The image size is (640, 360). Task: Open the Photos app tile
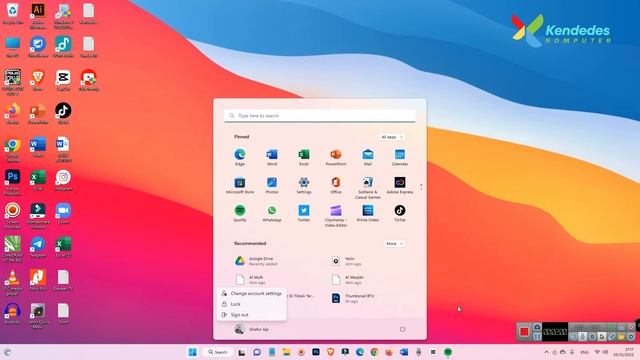click(x=271, y=185)
